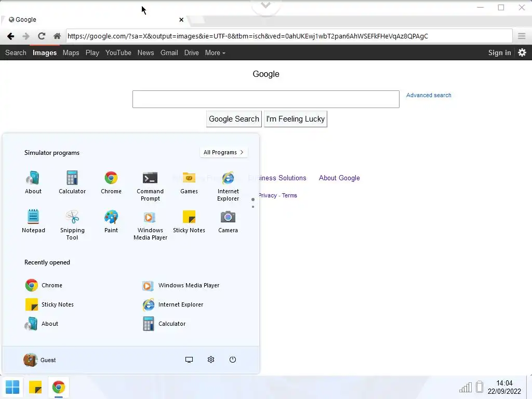The image size is (532, 399).
Task: Select the second page dot in programs pager
Action: click(253, 207)
